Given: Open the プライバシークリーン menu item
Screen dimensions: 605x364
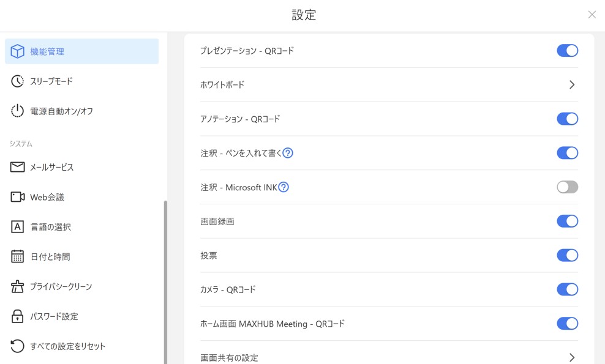Looking at the screenshot, I should [61, 286].
